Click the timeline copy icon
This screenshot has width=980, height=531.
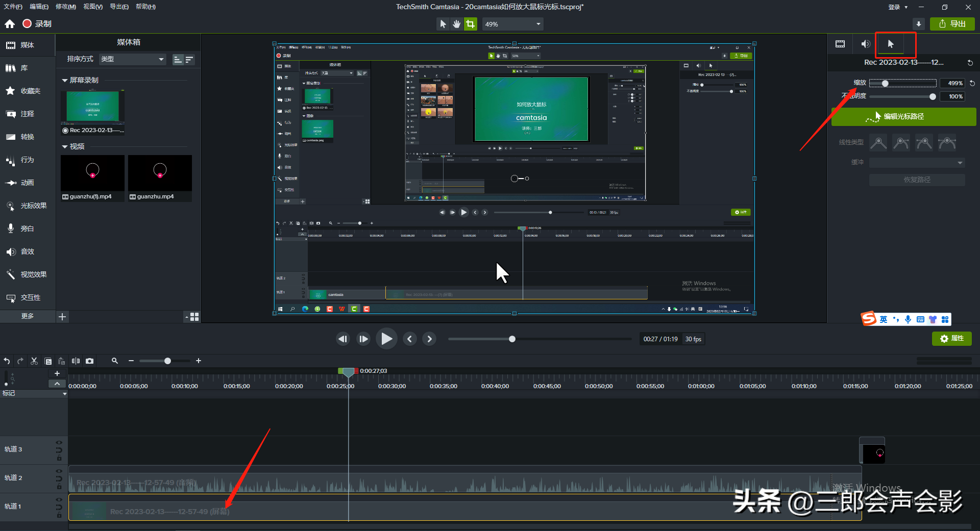[48, 361]
